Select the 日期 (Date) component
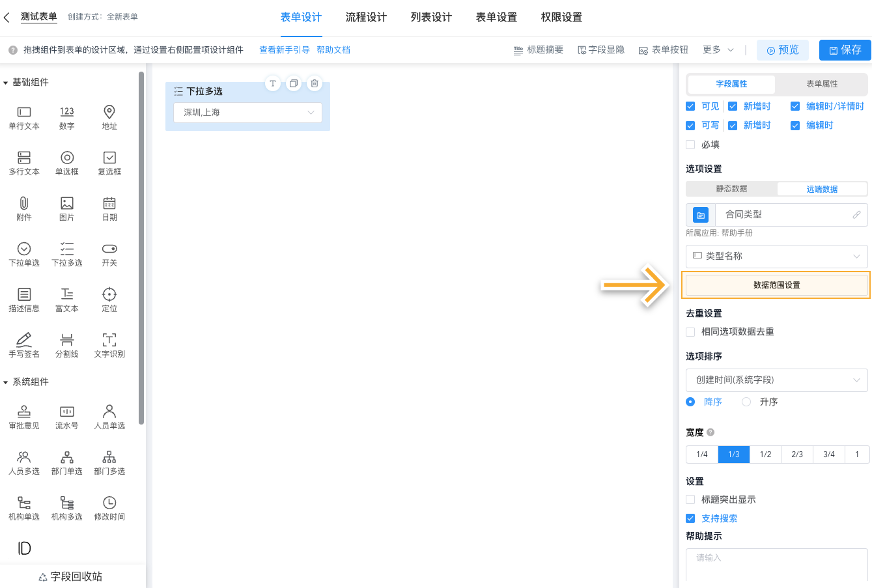Screen dimensions: 872x588 (109, 208)
